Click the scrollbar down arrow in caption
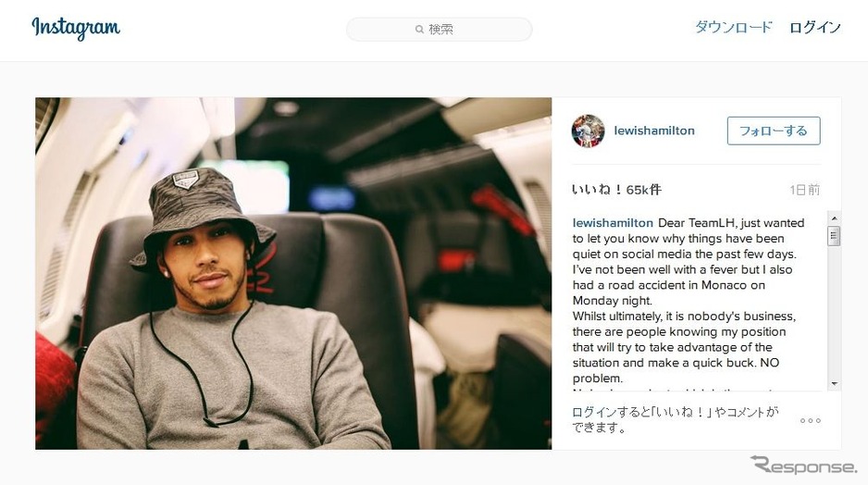868x485 pixels. click(835, 383)
